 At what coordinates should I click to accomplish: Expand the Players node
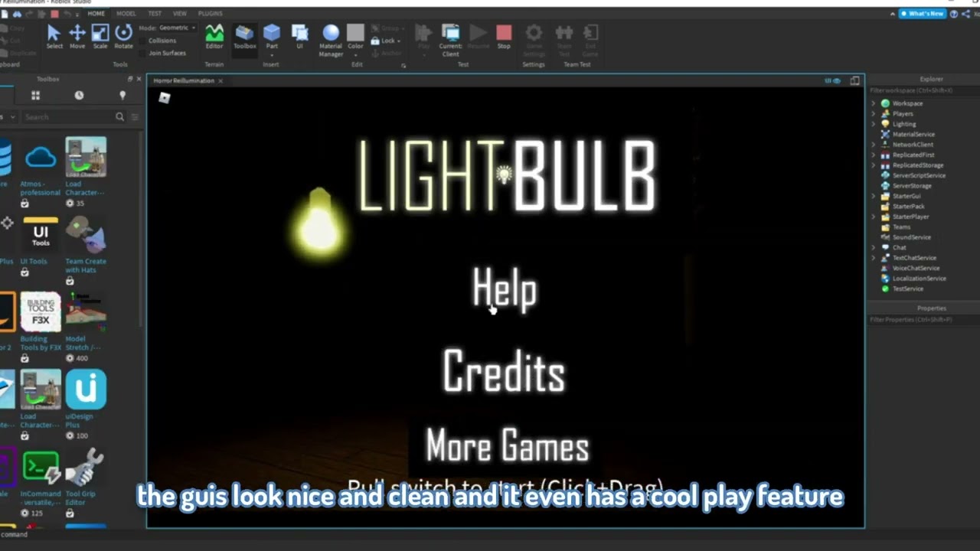[x=874, y=113]
